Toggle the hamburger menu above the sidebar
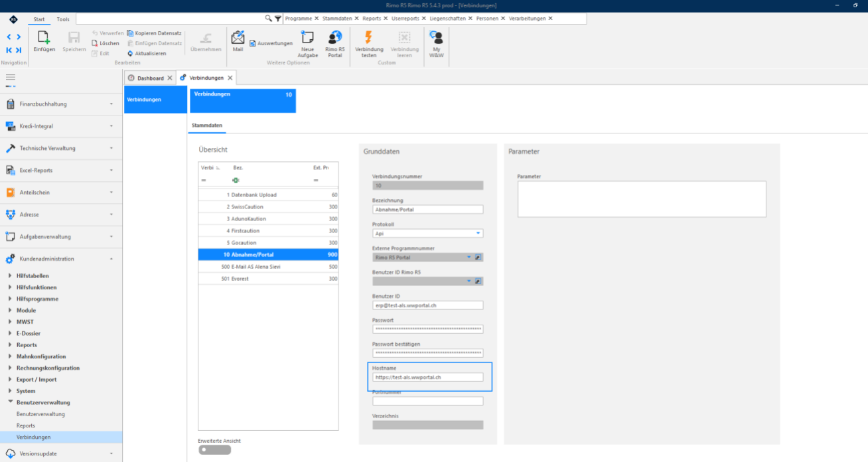The image size is (868, 462). [11, 78]
